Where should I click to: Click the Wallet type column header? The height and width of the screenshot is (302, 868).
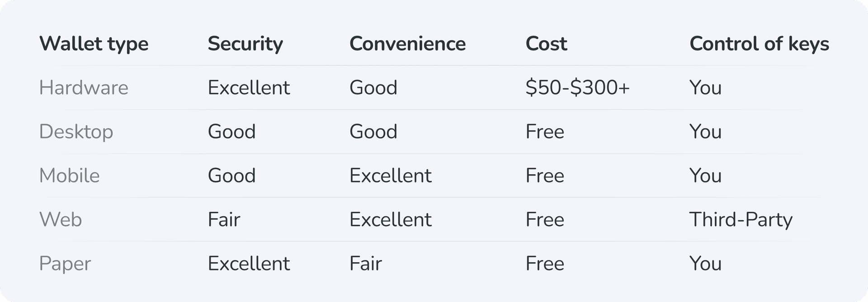(94, 44)
